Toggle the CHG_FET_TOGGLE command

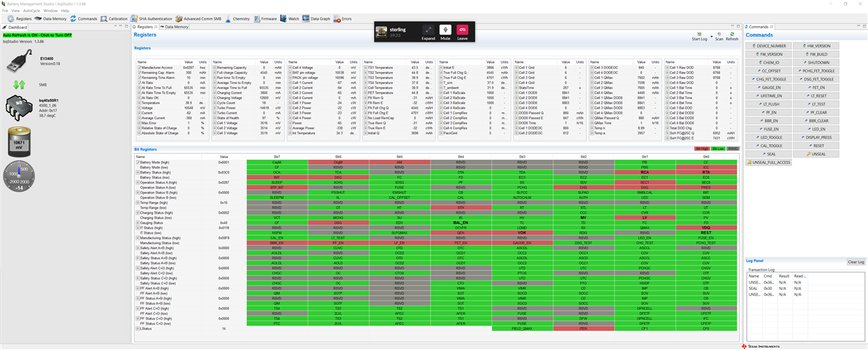(x=769, y=79)
